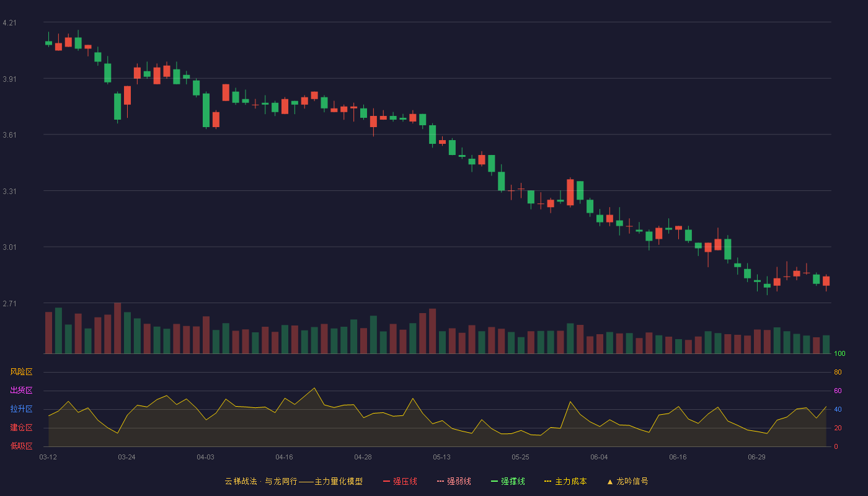The width and height of the screenshot is (868, 496).
Task: Select the 风险区 zone label
Action: (x=21, y=372)
